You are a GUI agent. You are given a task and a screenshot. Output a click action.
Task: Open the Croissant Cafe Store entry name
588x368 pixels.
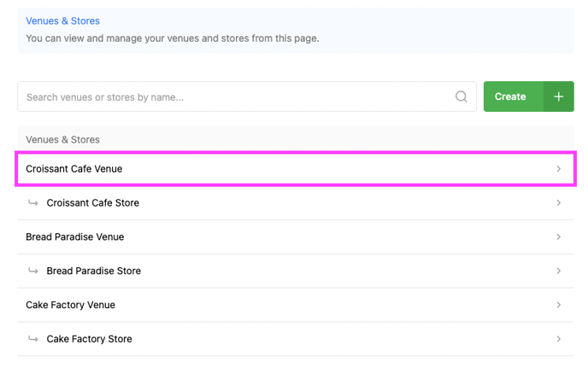coord(92,203)
